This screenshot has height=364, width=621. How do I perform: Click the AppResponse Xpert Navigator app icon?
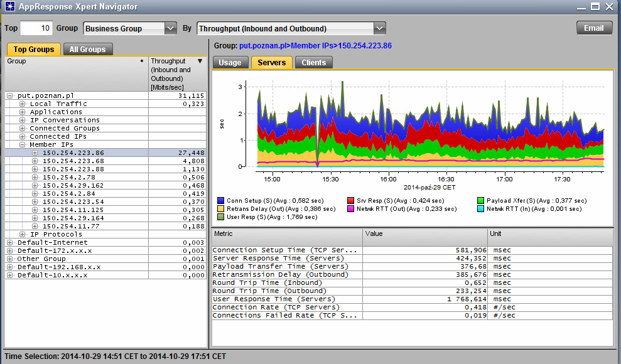pos(9,6)
